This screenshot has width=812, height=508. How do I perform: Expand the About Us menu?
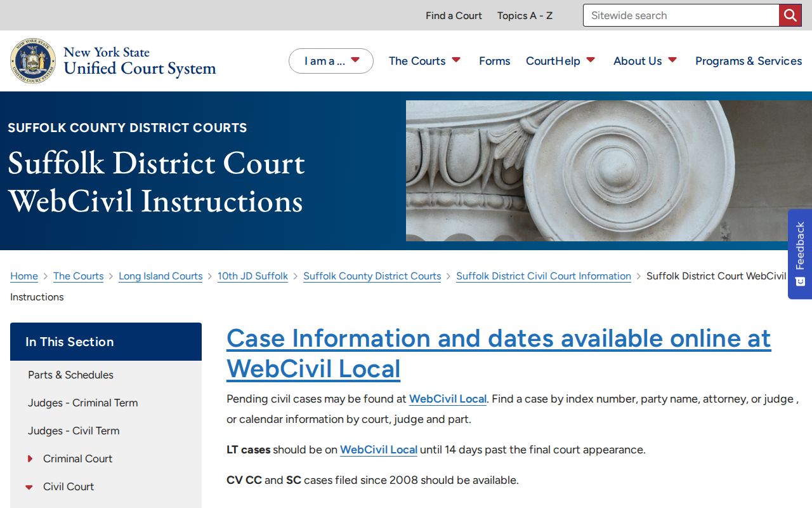click(x=645, y=61)
